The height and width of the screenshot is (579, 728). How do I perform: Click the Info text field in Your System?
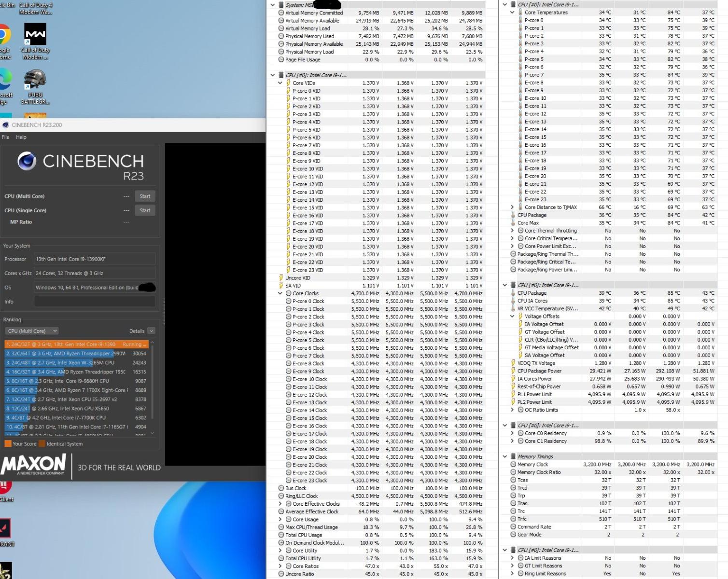click(x=95, y=302)
